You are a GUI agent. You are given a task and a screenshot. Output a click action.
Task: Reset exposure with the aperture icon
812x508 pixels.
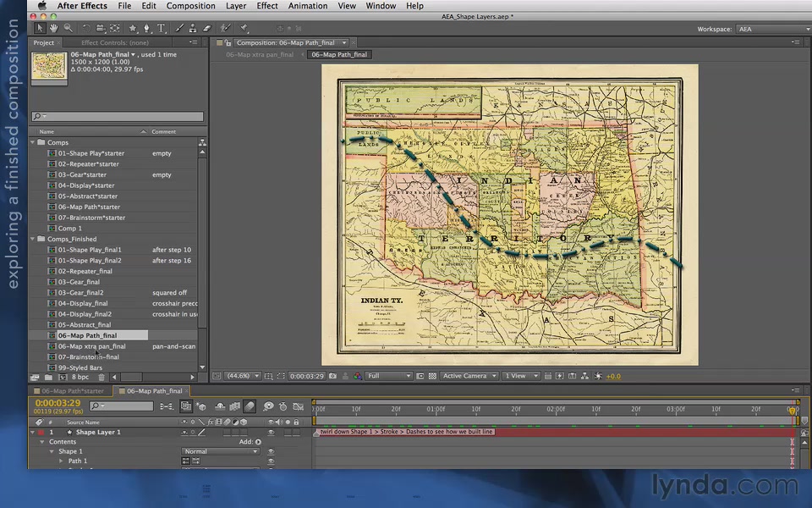[x=598, y=376]
